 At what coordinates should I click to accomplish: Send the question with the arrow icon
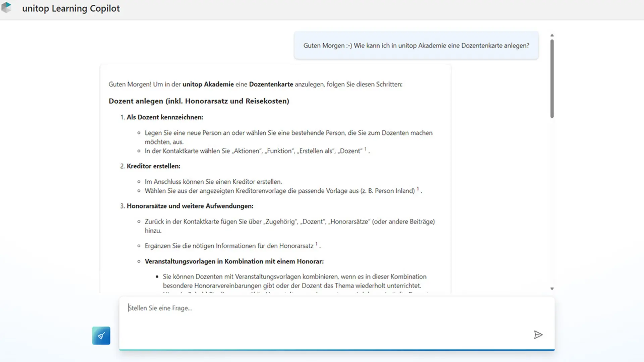[538, 335]
